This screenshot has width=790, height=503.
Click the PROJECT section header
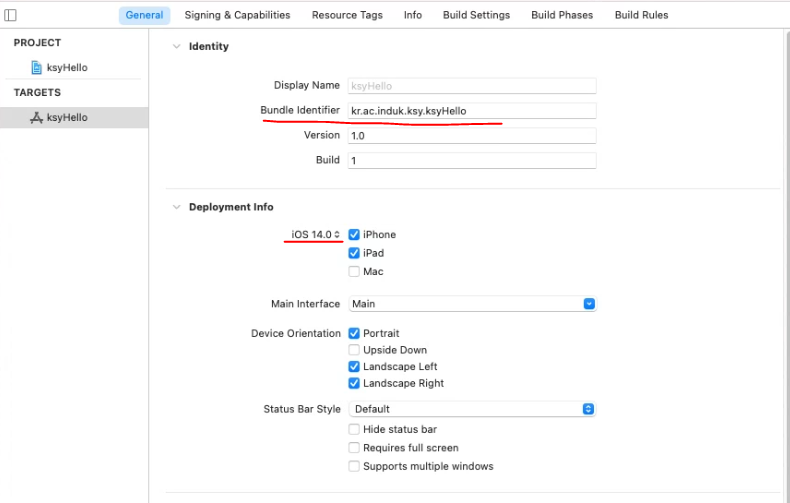(x=37, y=43)
